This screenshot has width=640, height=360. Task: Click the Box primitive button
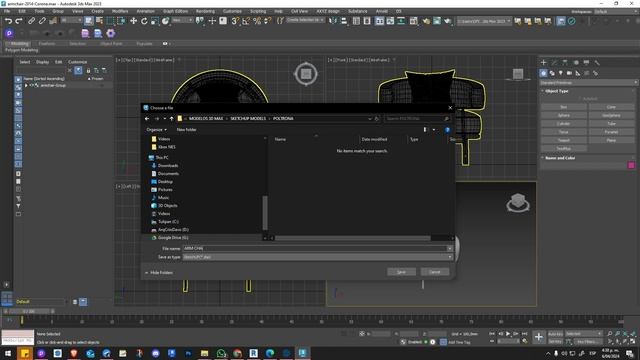pyautogui.click(x=563, y=107)
